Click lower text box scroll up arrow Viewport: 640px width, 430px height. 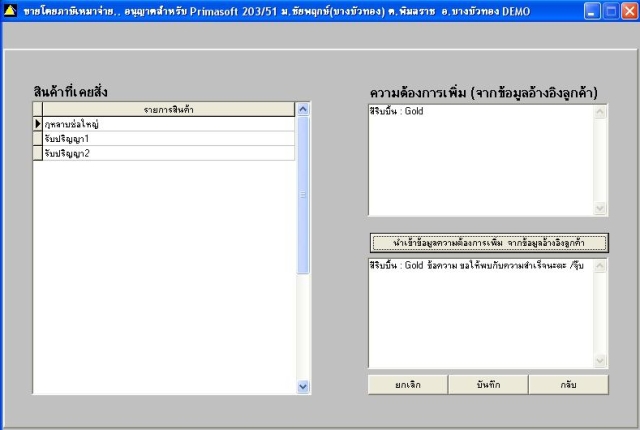tap(600, 266)
